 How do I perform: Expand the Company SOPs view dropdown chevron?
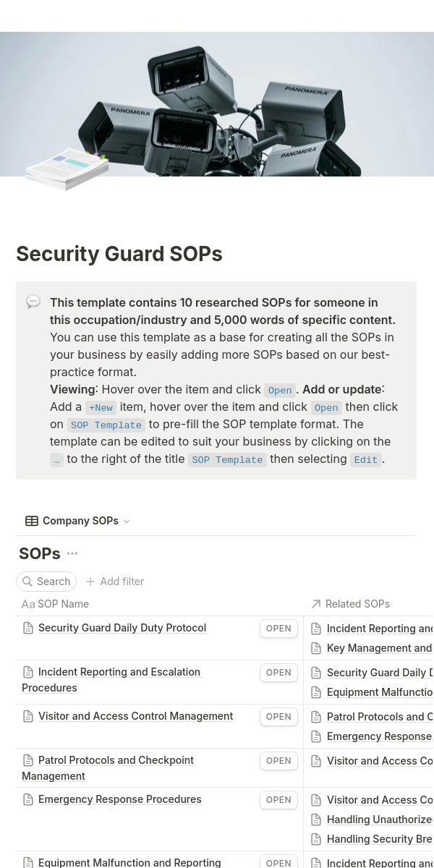(127, 522)
